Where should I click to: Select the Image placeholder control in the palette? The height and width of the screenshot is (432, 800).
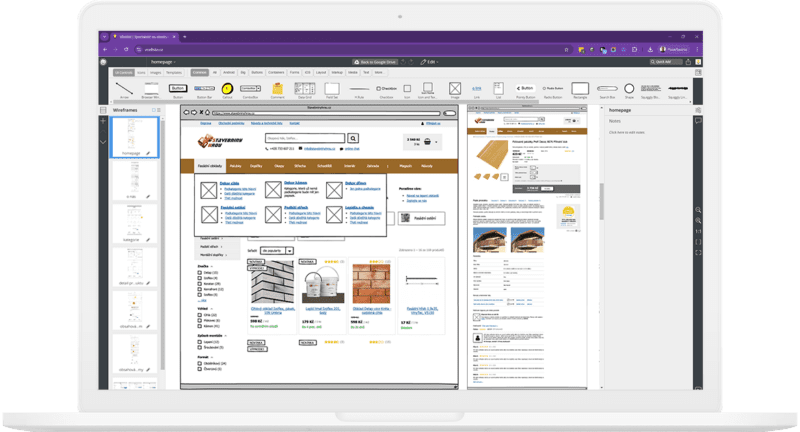455,90
